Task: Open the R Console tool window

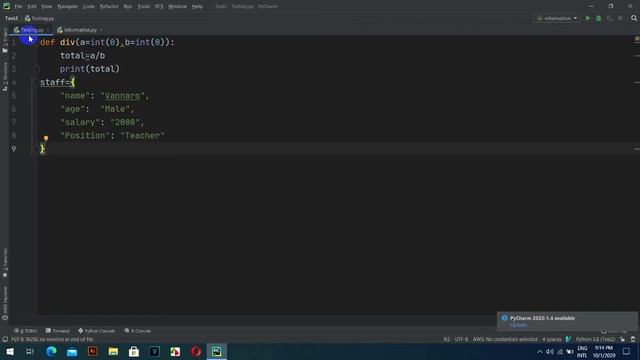Action: (x=138, y=331)
